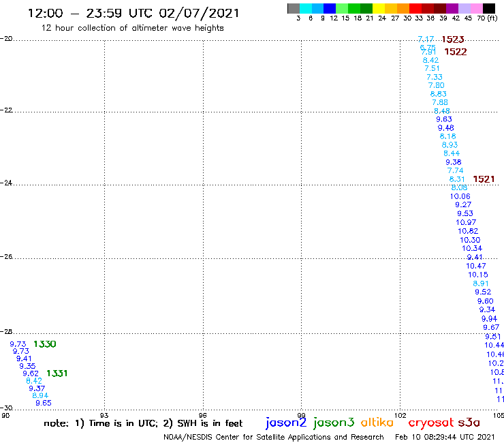
Task: Click the cyan swatch in the color scale
Action: pyautogui.click(x=306, y=8)
